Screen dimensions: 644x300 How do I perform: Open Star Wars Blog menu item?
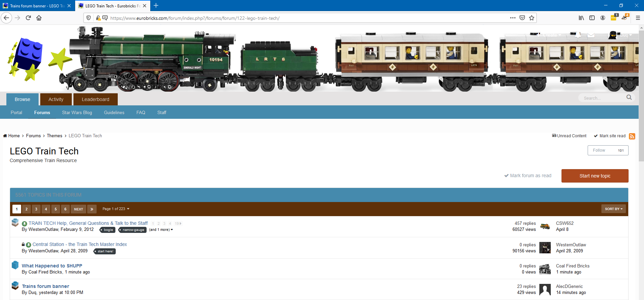point(77,112)
